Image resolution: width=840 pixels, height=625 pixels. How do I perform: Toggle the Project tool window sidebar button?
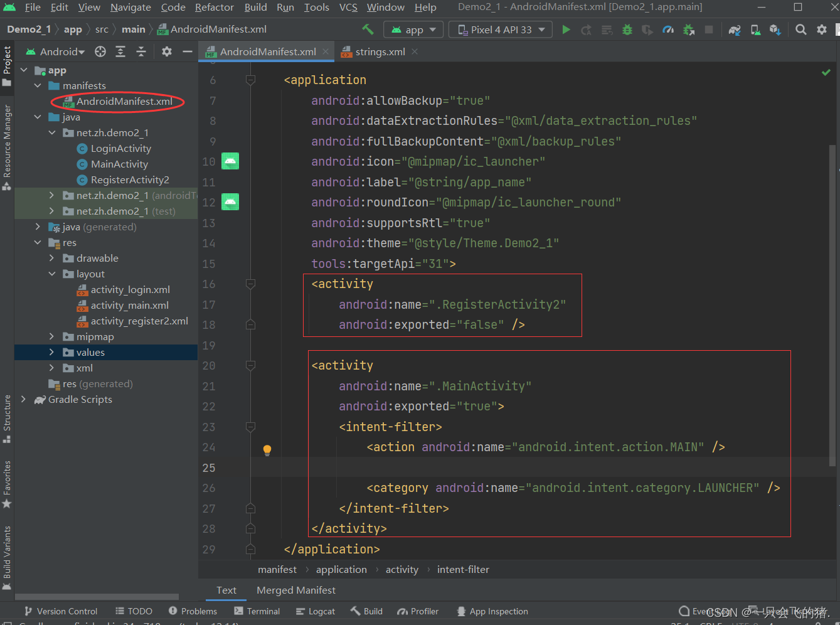pos(7,65)
